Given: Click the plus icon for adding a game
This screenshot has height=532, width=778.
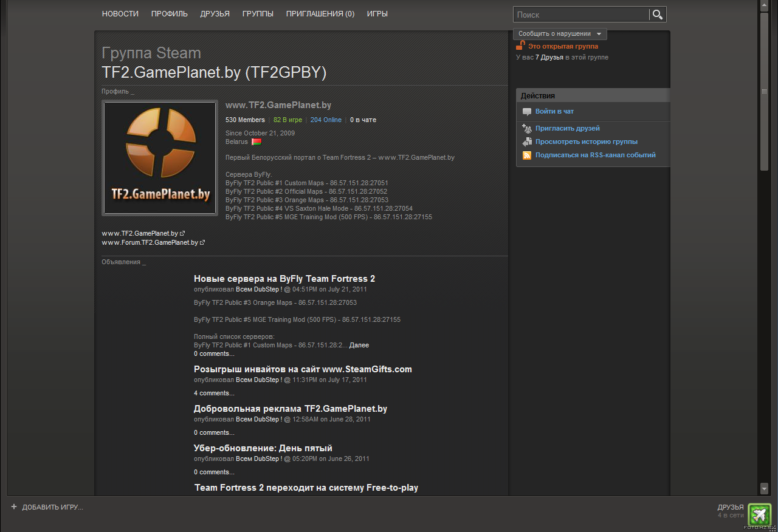Looking at the screenshot, I should (x=14, y=506).
